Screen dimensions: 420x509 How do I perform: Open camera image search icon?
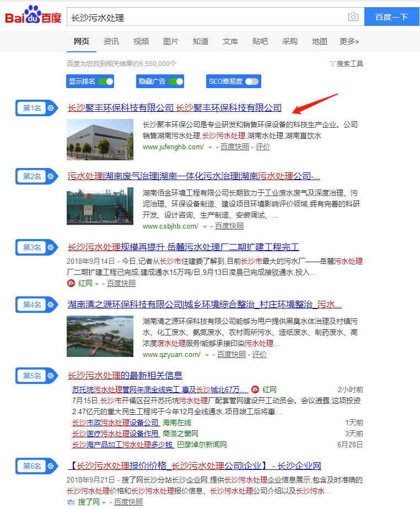353,17
